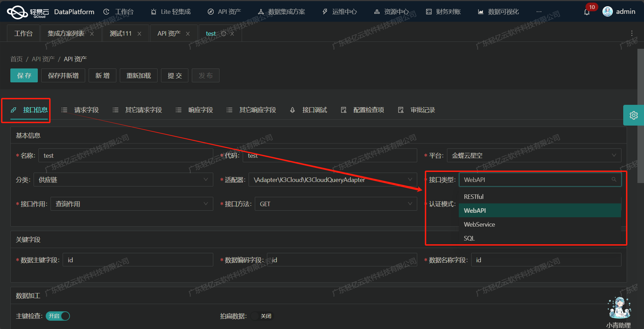This screenshot has height=329, width=644.
Task: Close the 集成方案列表 tab
Action: pyautogui.click(x=92, y=34)
